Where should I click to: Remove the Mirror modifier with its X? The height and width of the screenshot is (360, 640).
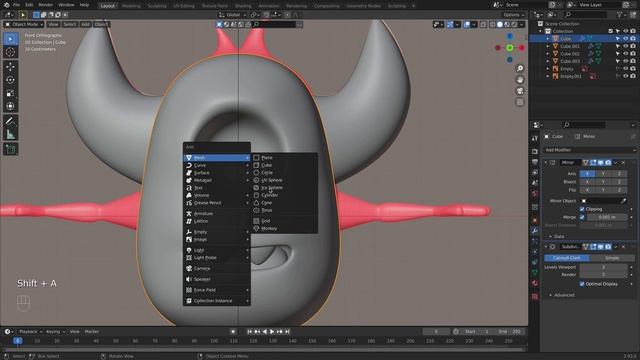pos(623,162)
